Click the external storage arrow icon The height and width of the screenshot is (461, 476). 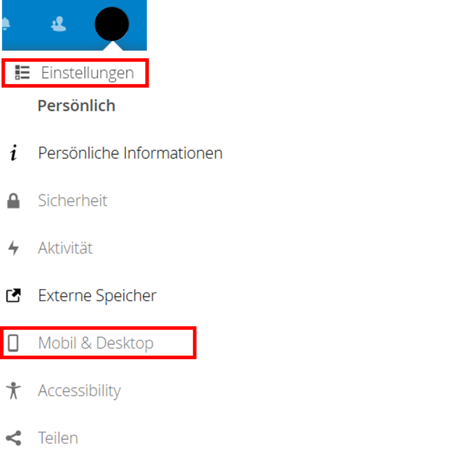[x=13, y=296]
